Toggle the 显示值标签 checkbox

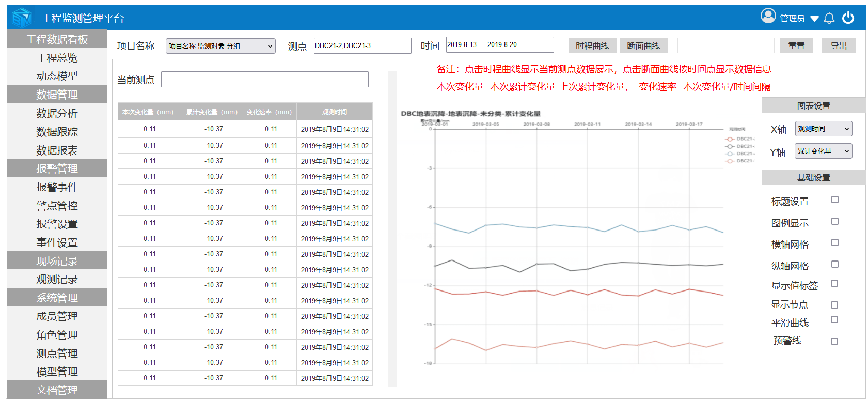click(x=834, y=283)
